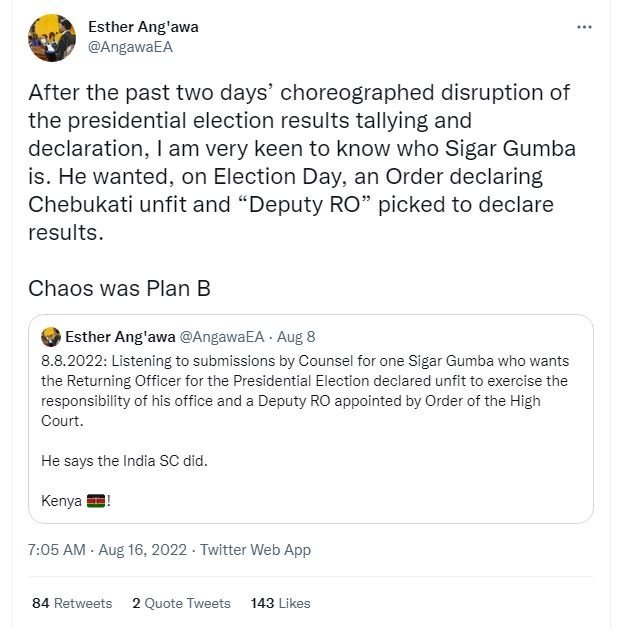The height and width of the screenshot is (629, 618).
Task: Click the @AngawaEA handle under the display name
Action: 127,46
